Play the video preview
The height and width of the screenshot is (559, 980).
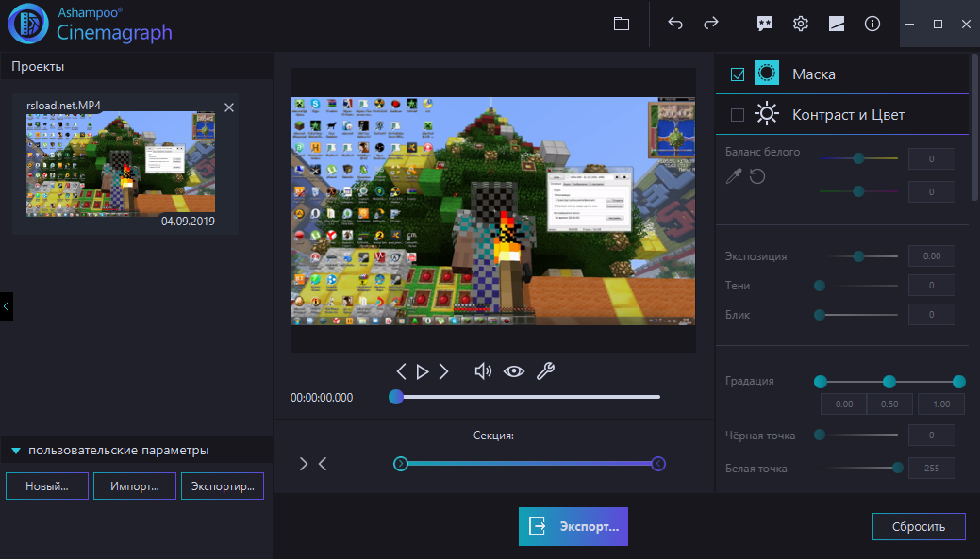point(423,371)
